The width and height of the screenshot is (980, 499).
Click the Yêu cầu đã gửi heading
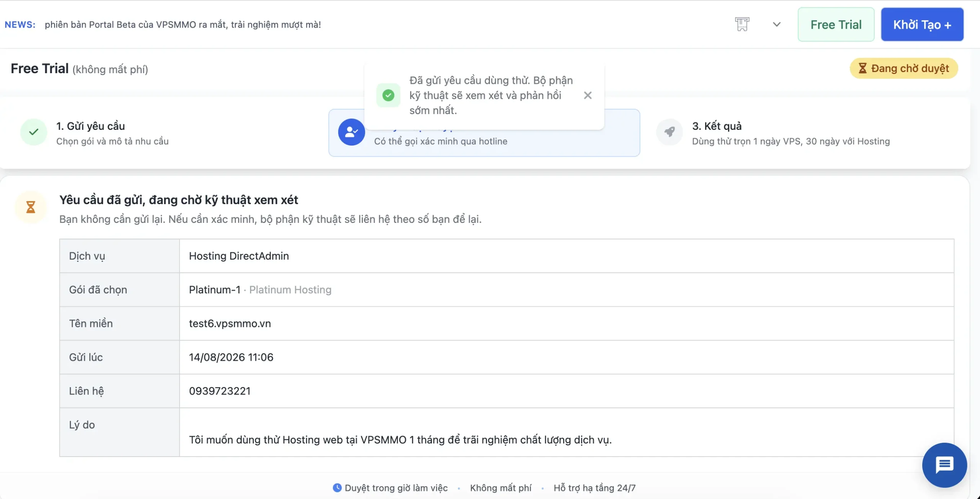click(x=178, y=200)
